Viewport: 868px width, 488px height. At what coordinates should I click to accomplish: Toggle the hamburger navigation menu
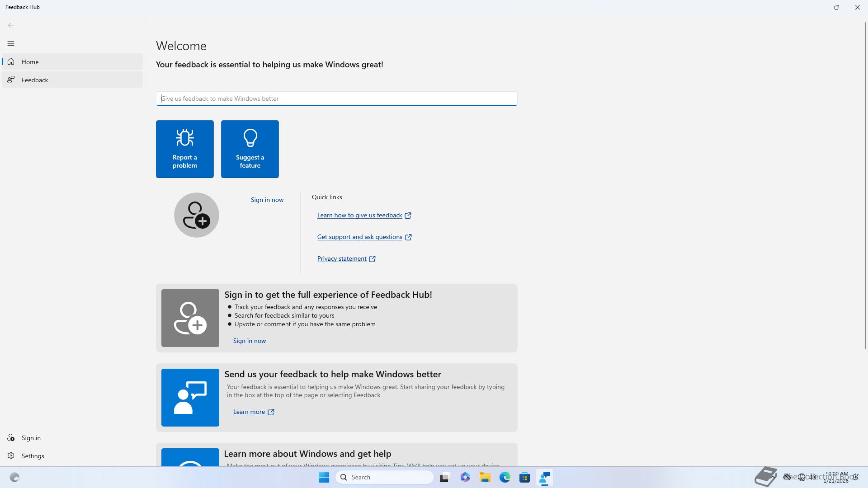tap(11, 43)
